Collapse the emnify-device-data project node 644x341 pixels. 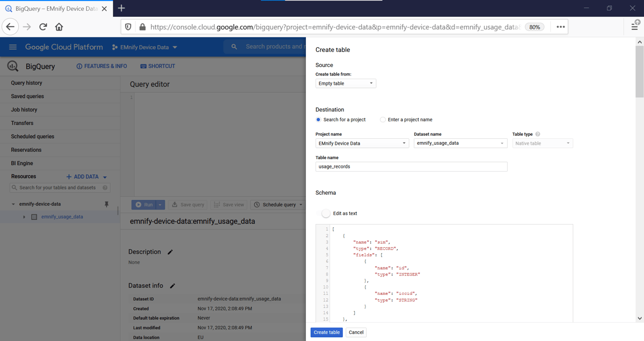(x=13, y=204)
